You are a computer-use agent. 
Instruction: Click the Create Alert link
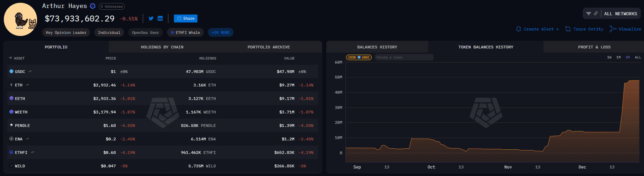coord(537,29)
